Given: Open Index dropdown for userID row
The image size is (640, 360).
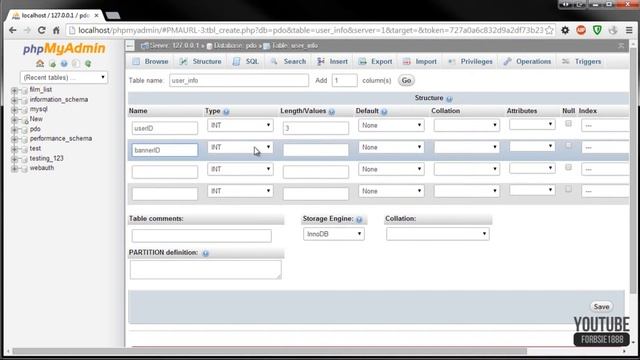Looking at the screenshot, I should [x=606, y=125].
